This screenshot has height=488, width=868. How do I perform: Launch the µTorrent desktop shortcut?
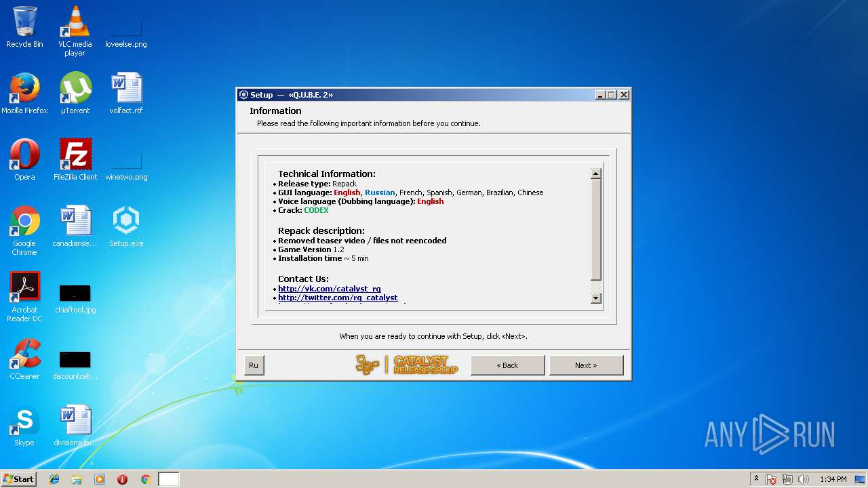click(x=75, y=94)
